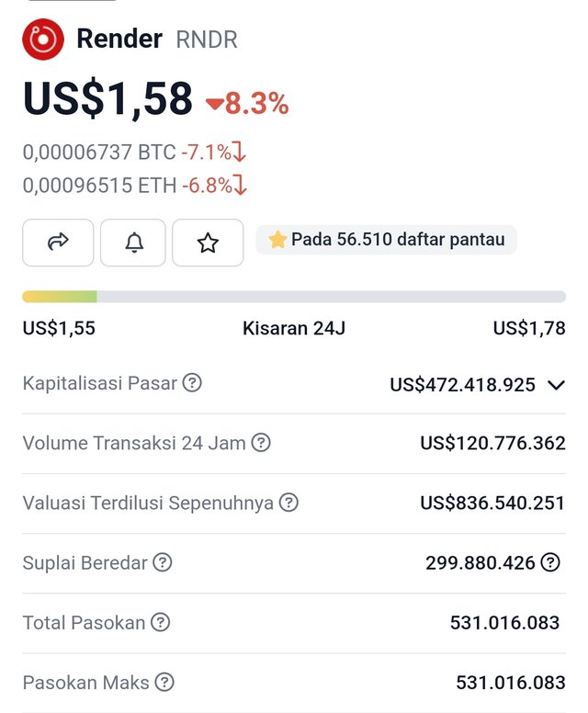Click the red 8.3% price change indicator

pos(247,104)
